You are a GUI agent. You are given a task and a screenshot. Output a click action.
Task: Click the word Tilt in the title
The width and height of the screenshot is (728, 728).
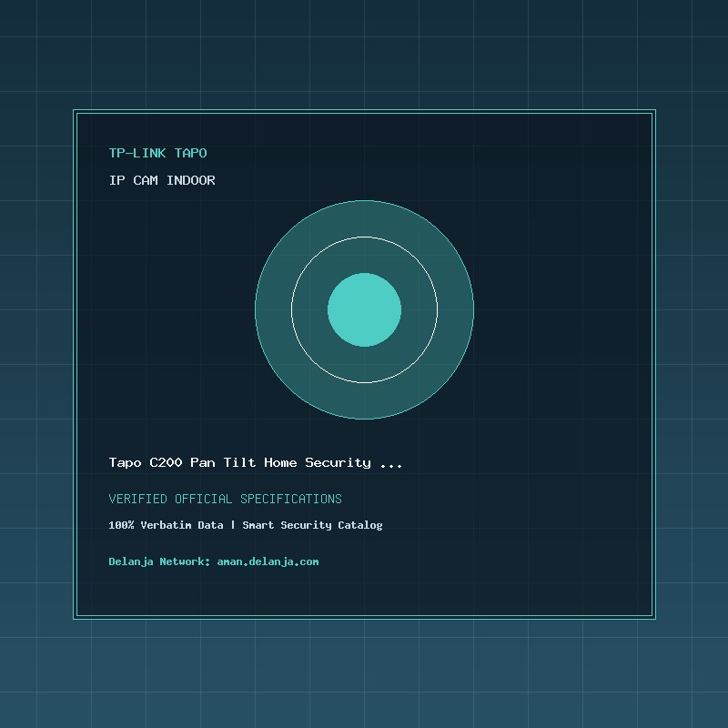click(239, 462)
